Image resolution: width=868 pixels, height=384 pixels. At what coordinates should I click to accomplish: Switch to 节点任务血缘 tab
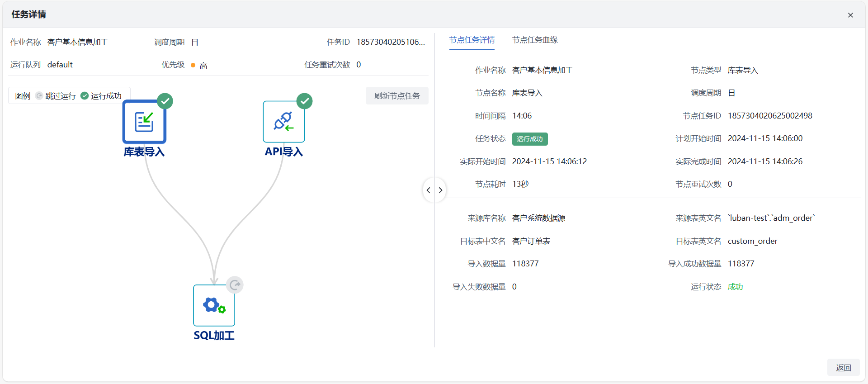coord(535,40)
